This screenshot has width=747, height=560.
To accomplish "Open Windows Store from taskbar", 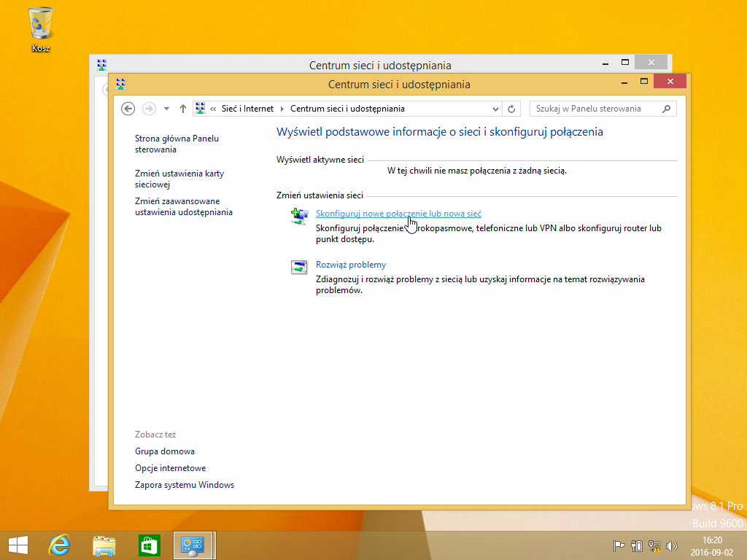I will coord(149,545).
